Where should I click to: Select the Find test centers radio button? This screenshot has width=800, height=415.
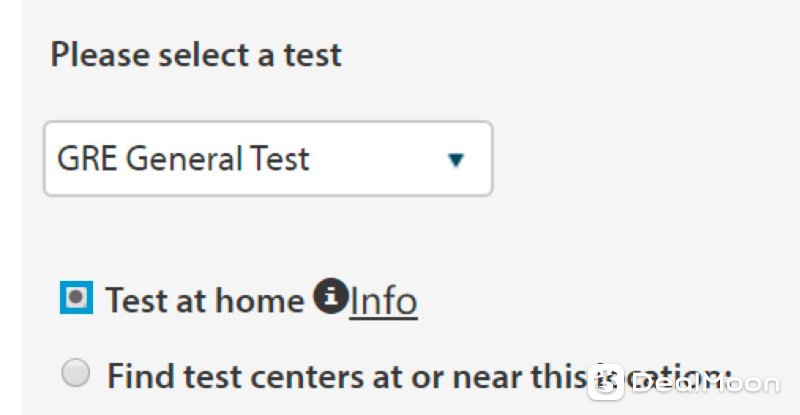click(76, 373)
